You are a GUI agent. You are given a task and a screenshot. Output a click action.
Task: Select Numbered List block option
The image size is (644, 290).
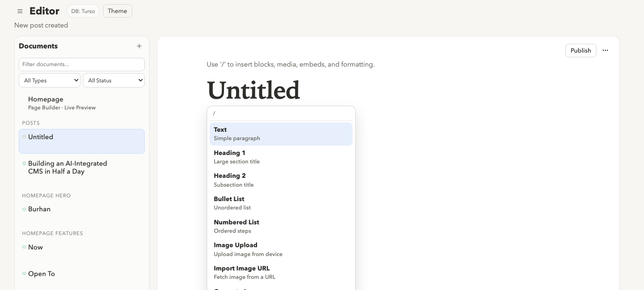point(281,226)
